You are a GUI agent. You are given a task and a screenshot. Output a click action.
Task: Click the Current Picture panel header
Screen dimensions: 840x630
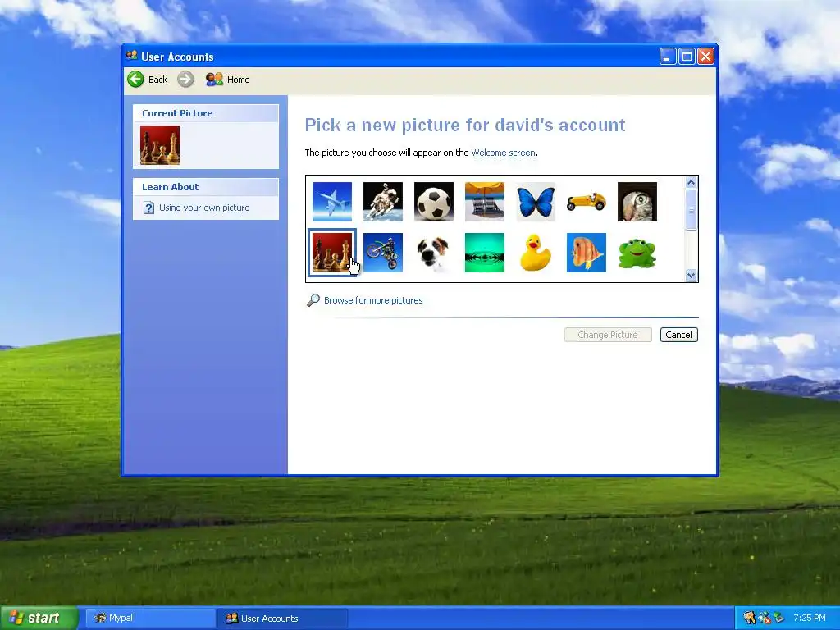[x=206, y=113]
